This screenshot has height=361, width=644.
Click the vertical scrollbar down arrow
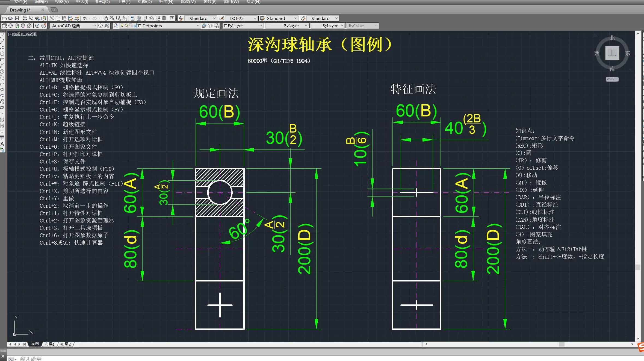tap(638, 339)
